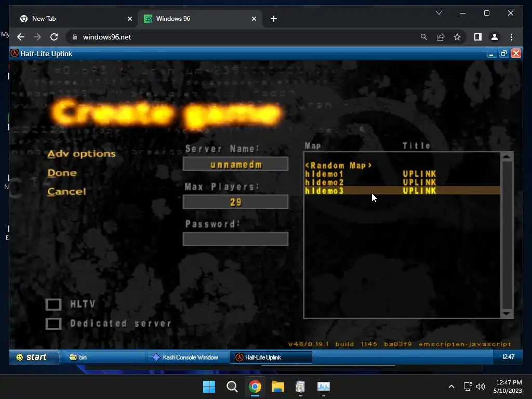
Task: Open File Explorer from the taskbar
Action: 278,387
